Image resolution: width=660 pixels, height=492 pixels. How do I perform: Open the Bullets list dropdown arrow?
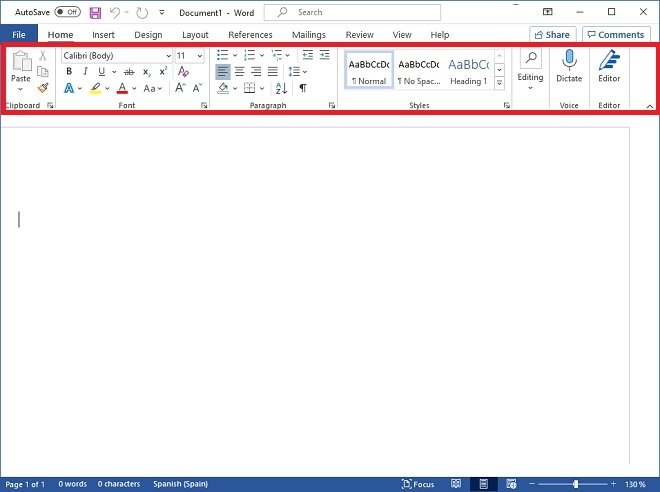tap(235, 55)
